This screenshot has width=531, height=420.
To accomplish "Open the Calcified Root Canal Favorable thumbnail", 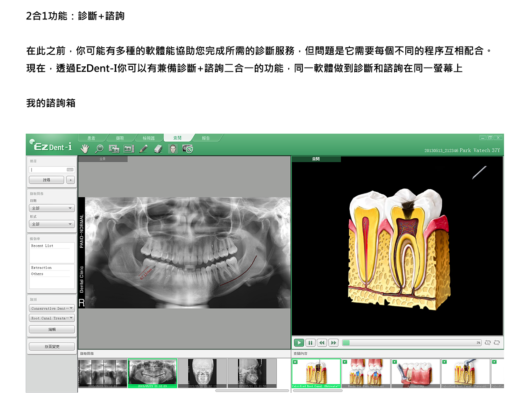I will coord(465,374).
